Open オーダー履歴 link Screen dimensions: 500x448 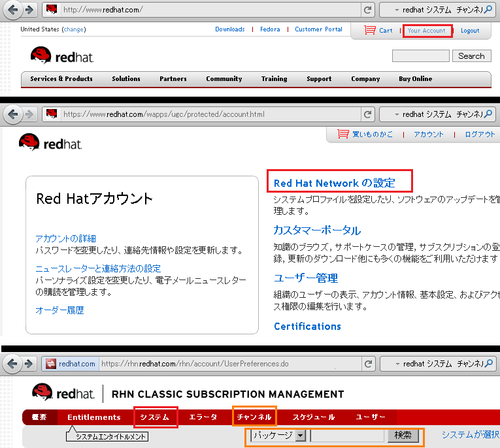click(x=59, y=310)
